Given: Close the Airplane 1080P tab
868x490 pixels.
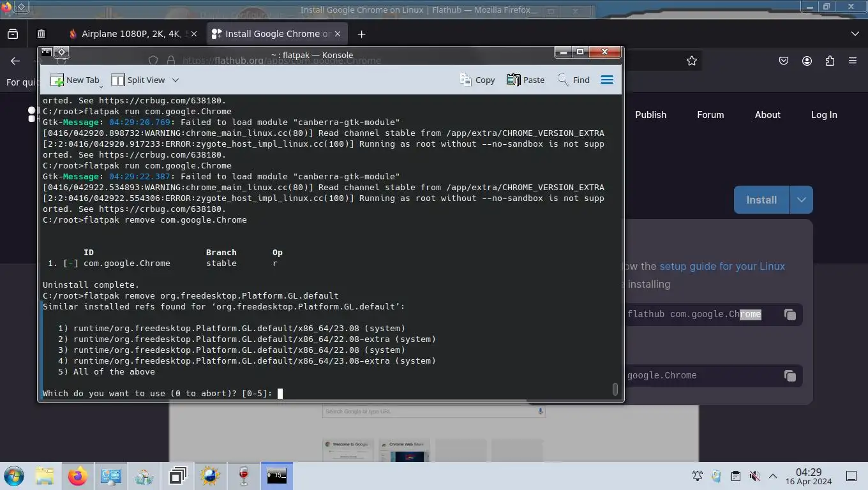Looking at the screenshot, I should 194,34.
